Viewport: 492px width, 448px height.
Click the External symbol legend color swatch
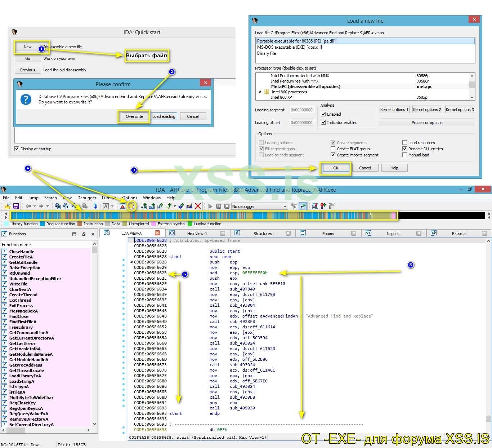(153, 224)
